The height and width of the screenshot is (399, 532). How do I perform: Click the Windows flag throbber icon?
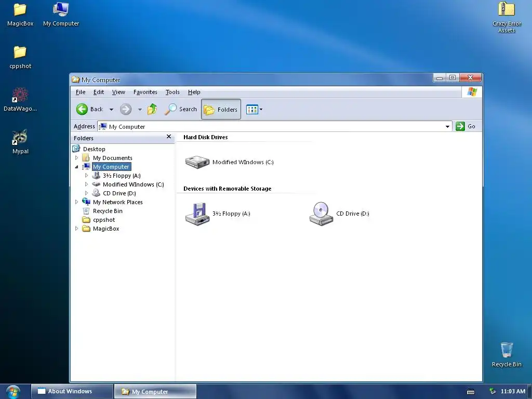472,92
